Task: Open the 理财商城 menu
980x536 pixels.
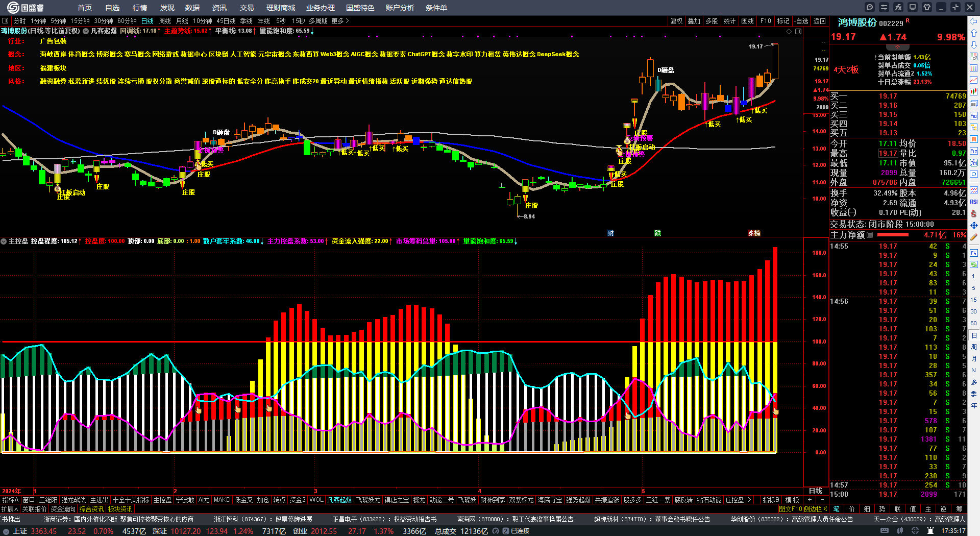Action: pos(281,8)
